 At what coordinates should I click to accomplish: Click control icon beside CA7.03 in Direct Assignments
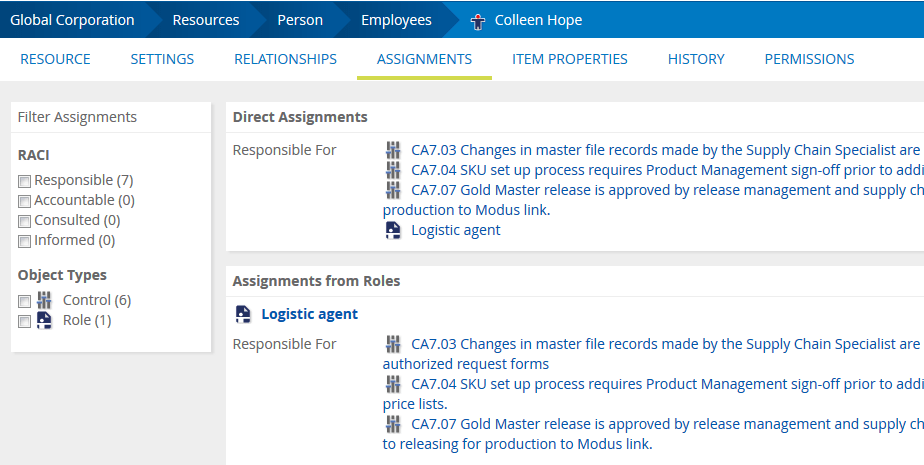[x=393, y=150]
